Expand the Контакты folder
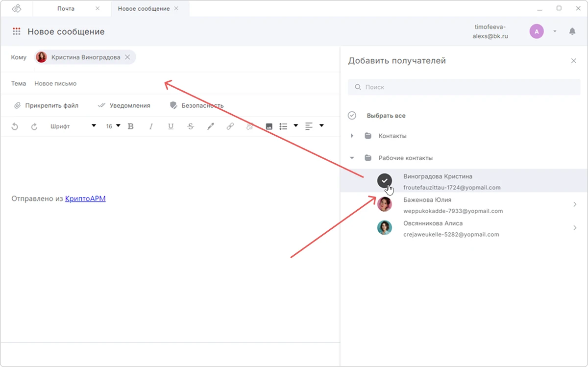Image resolution: width=588 pixels, height=367 pixels. [352, 136]
